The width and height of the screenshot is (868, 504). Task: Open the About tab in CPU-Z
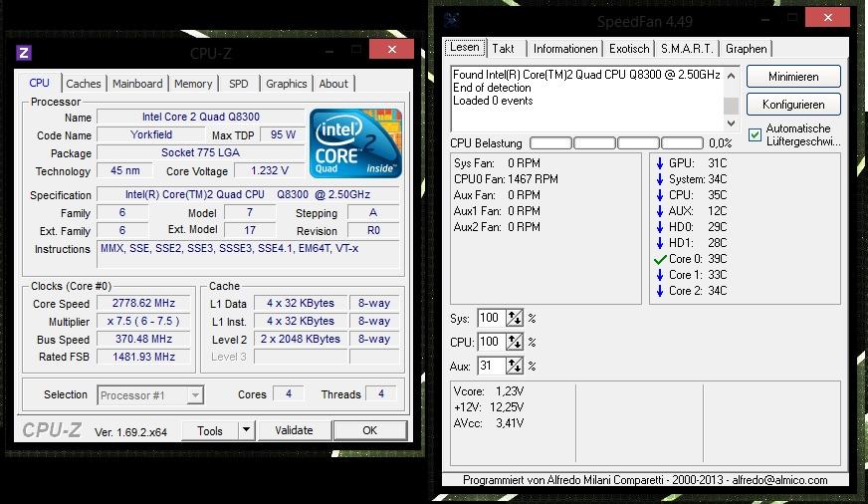point(333,84)
